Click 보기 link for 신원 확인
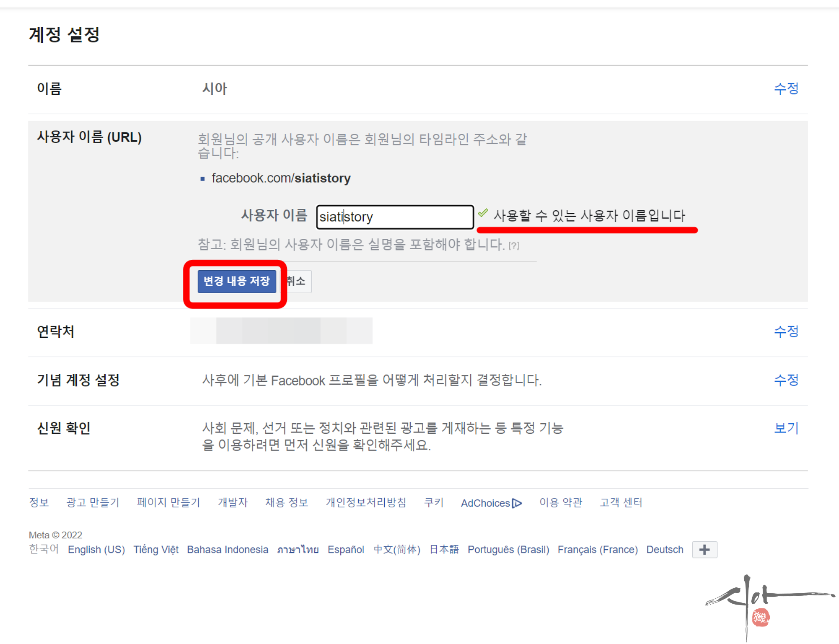839x644 pixels. coord(786,428)
